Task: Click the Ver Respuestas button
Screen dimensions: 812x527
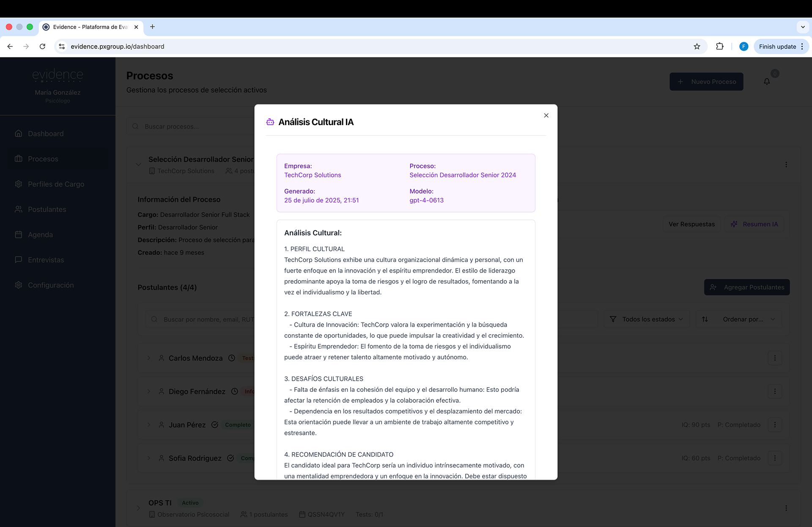Action: click(x=691, y=224)
